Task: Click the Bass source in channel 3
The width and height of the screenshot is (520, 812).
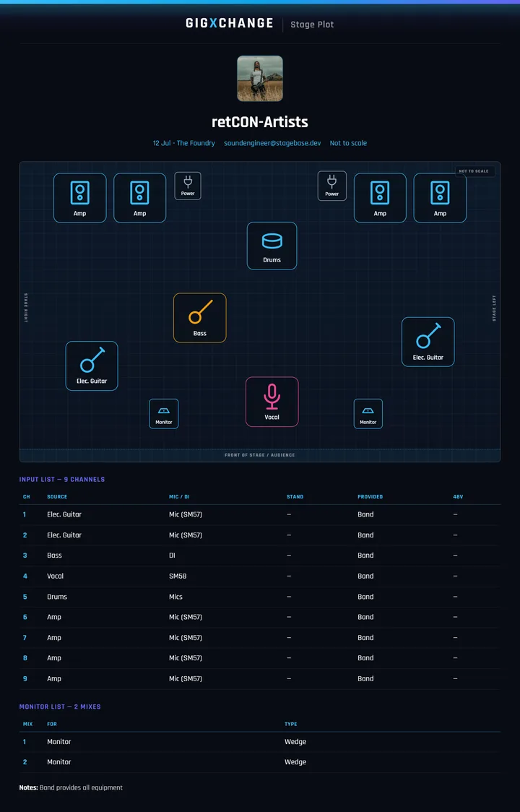Action: click(x=54, y=555)
